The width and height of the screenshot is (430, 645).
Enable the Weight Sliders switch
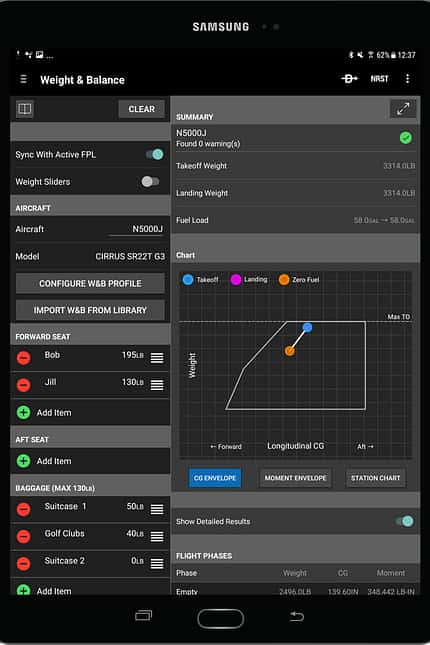[150, 181]
